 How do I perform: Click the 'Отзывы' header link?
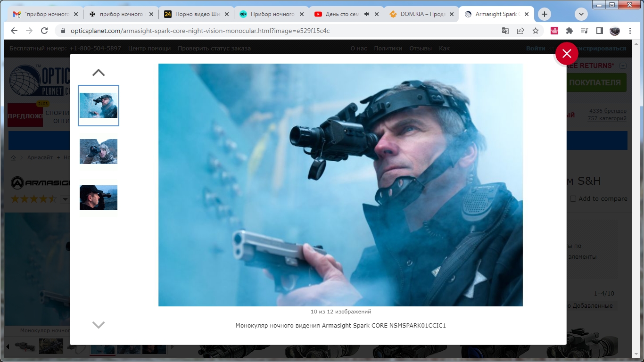coord(421,48)
